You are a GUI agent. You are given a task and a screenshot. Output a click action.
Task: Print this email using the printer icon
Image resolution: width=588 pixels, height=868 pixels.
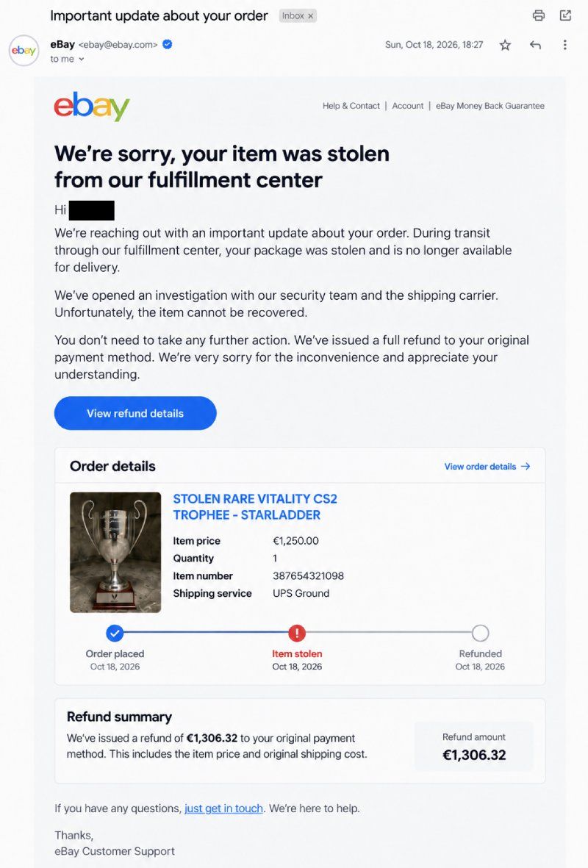pos(538,15)
